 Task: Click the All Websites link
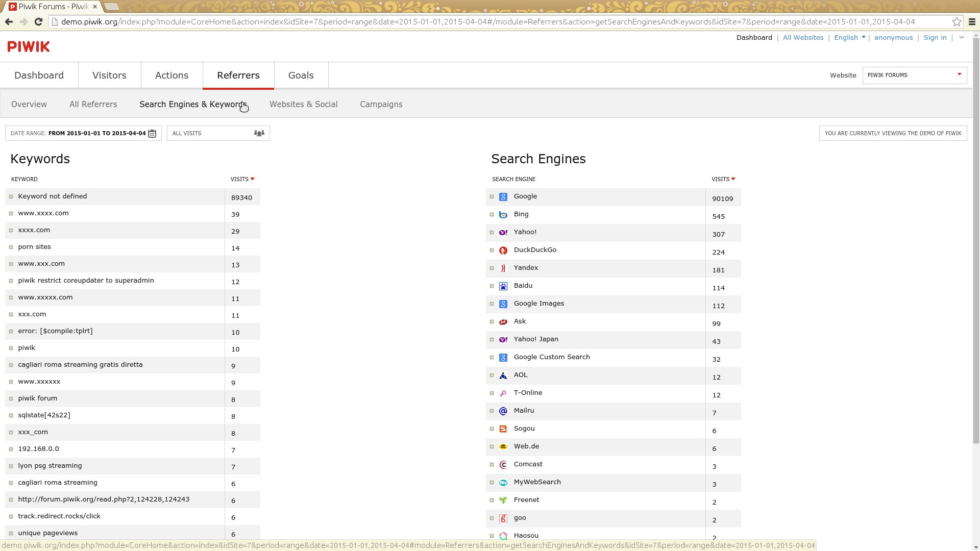click(x=803, y=38)
